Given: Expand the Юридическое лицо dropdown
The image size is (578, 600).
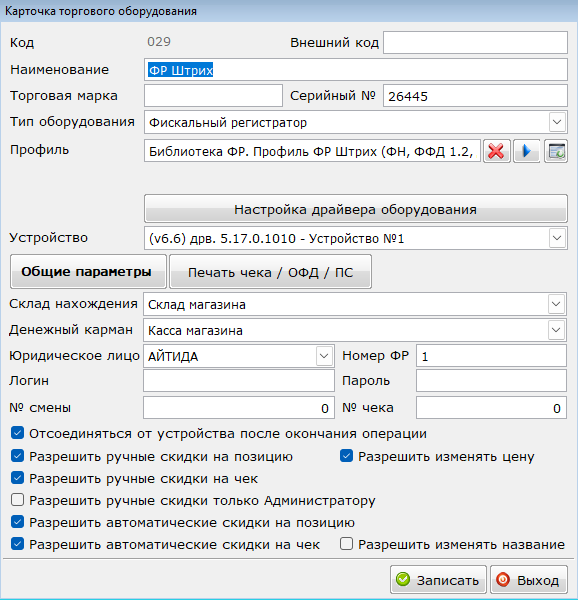Looking at the screenshot, I should (324, 356).
